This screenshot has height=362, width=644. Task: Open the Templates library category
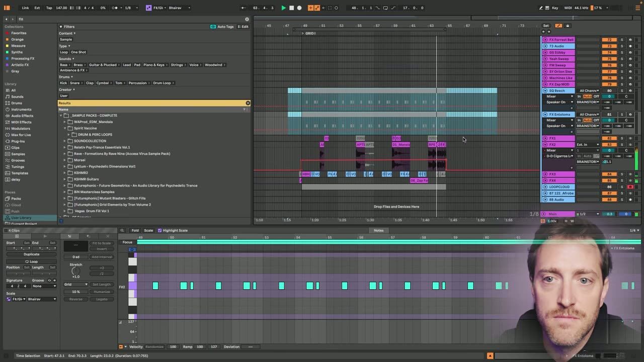20,173
